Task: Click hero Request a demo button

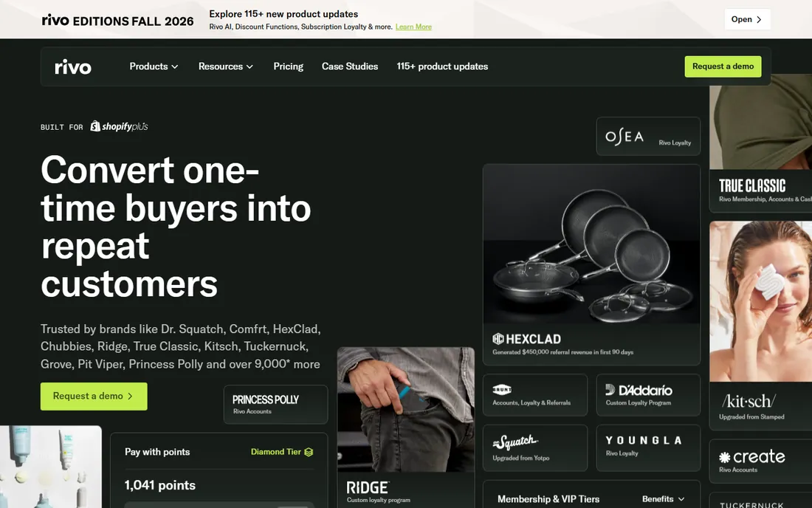Action: click(x=94, y=397)
